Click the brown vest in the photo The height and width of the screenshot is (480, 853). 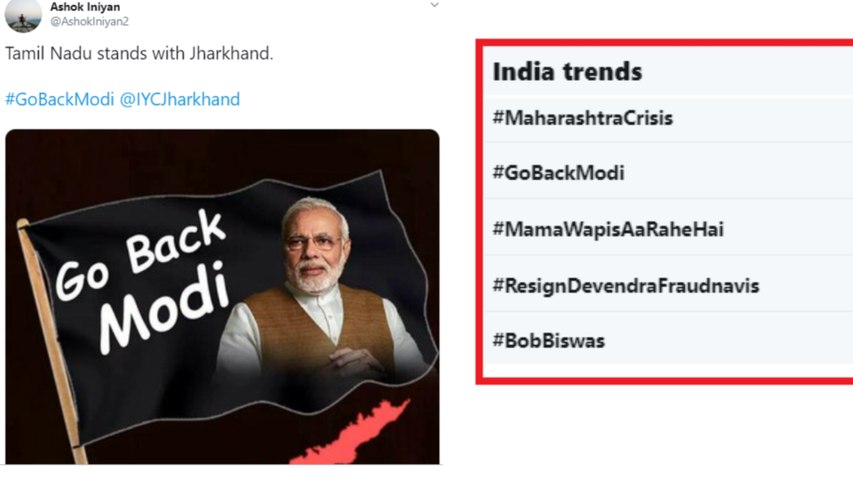pyautogui.click(x=300, y=330)
